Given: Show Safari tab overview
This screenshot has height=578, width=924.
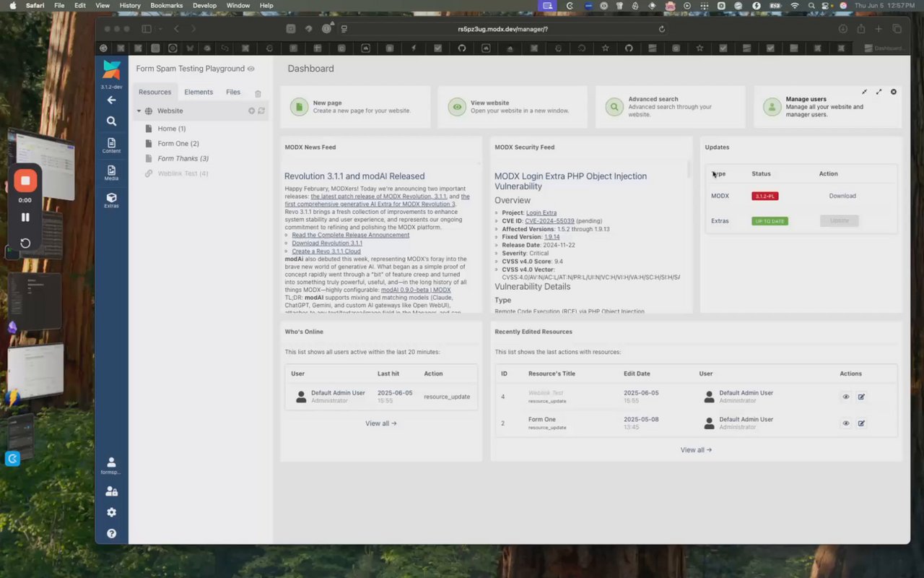Looking at the screenshot, I should click(897, 29).
